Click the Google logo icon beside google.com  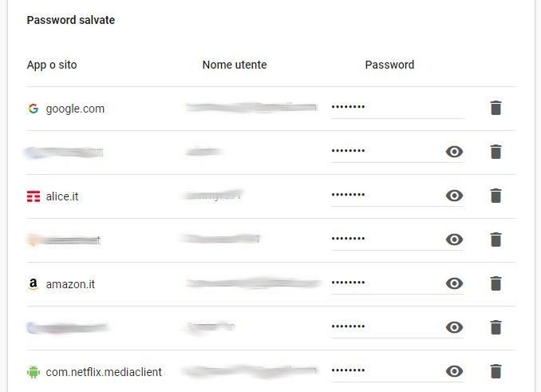coord(33,109)
